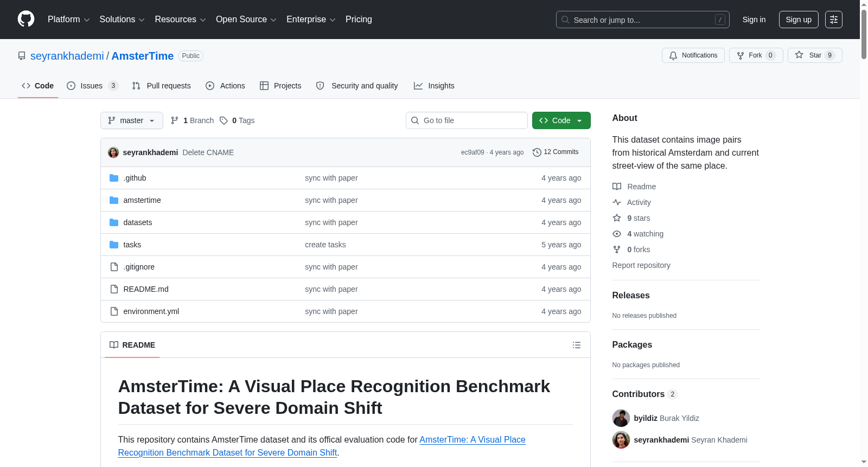868x467 pixels.
Task: Open the README outline list icon
Action: 577,345
